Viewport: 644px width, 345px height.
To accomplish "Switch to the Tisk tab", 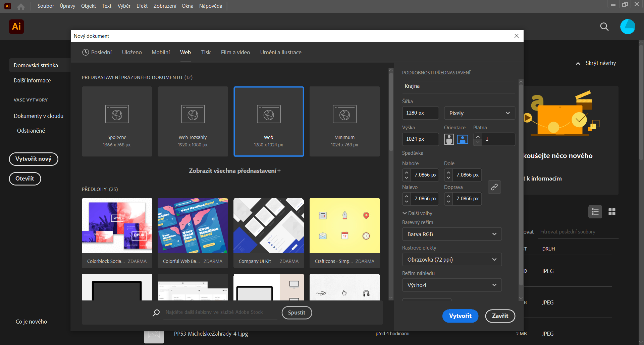I will pos(206,52).
